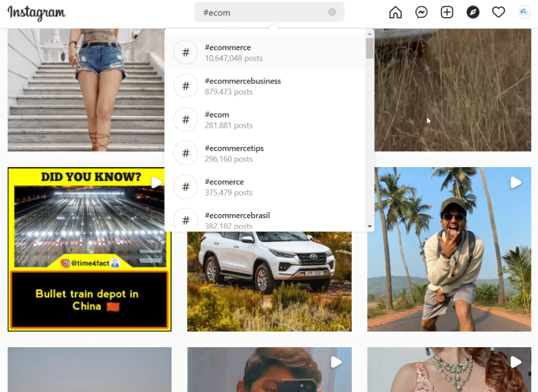Open the staircase photo post
The width and height of the screenshot is (538, 392).
point(86,90)
